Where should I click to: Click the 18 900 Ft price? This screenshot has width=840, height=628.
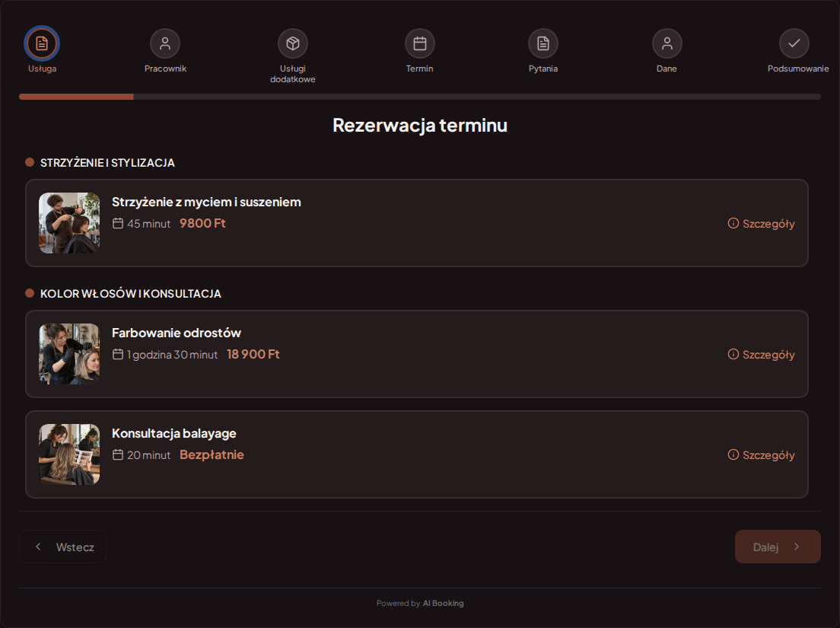point(253,354)
